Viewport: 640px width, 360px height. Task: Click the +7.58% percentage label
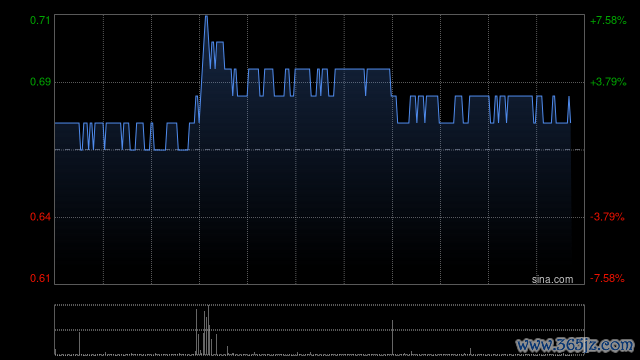608,20
